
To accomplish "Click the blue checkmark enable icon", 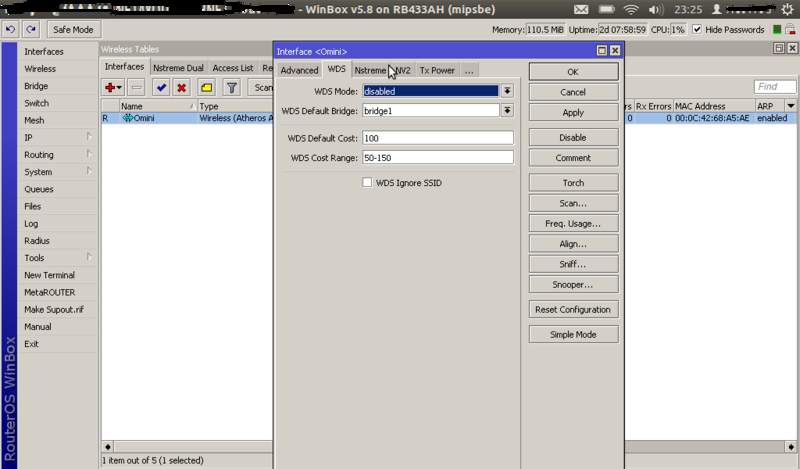I will pyautogui.click(x=161, y=88).
